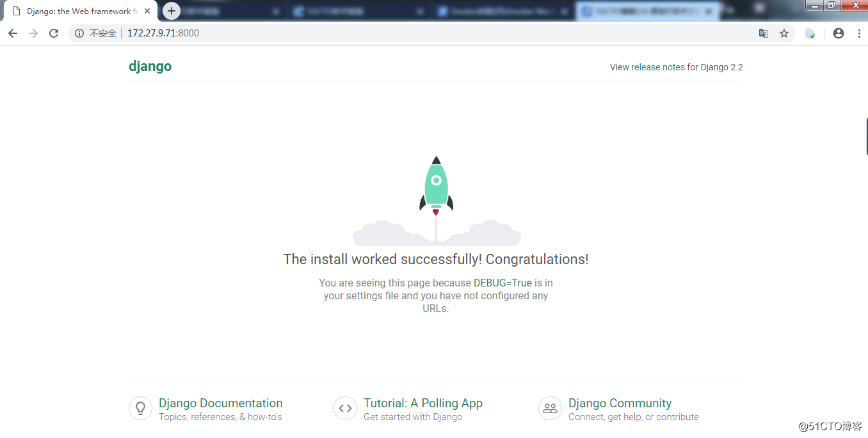Select the Django Web framework tab
The width and height of the screenshot is (868, 438).
pyautogui.click(x=80, y=12)
